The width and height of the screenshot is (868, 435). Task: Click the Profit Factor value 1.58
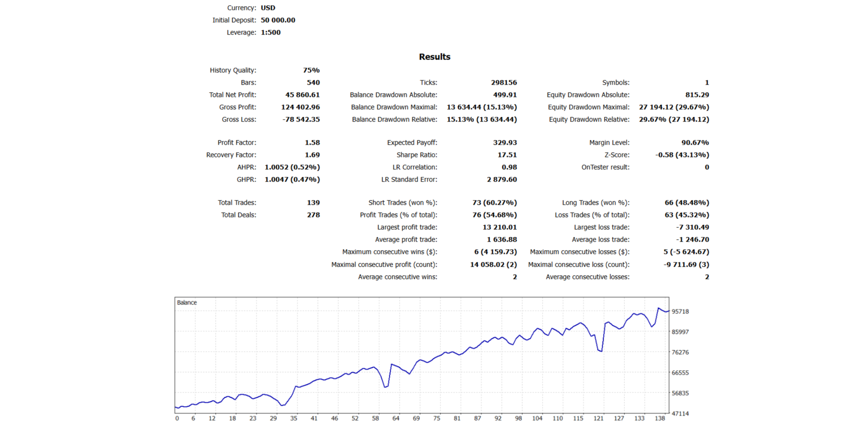tap(312, 143)
